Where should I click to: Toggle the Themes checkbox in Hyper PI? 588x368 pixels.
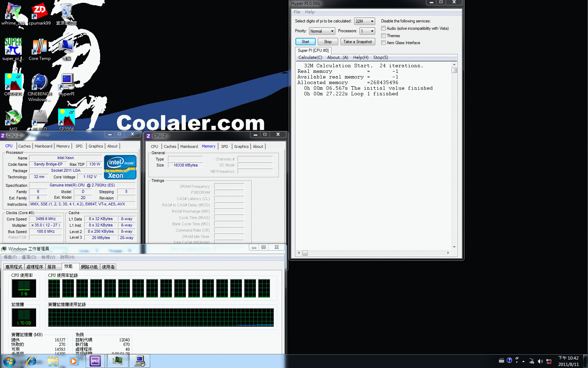384,36
